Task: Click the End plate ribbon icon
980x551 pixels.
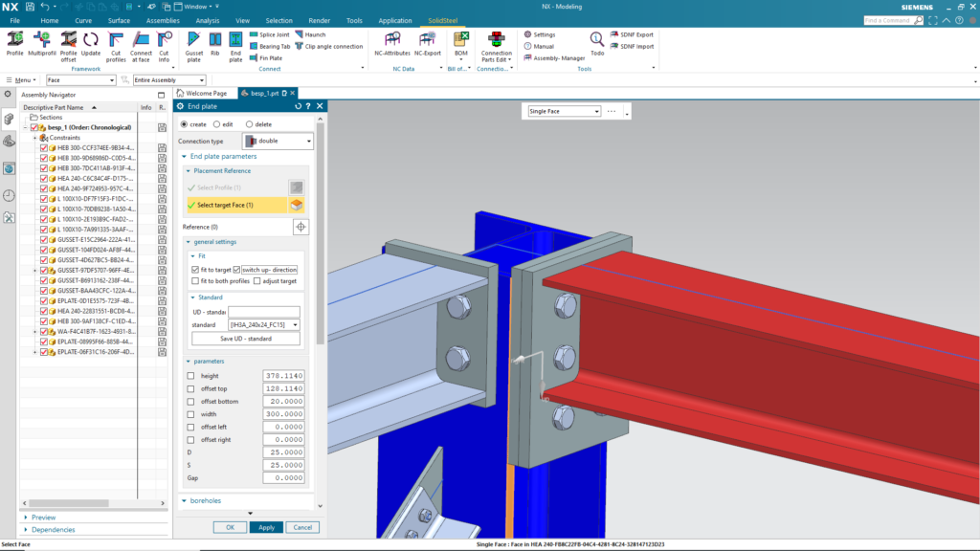Action: 235,47
